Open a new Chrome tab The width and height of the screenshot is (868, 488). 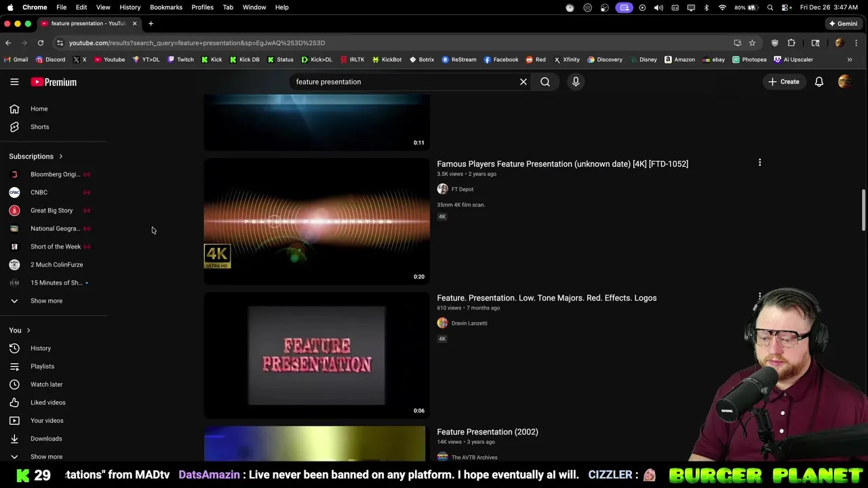151,24
